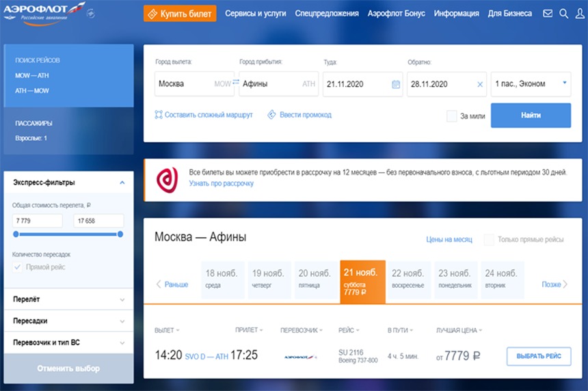Open Аэрофлот Бонус menu

tap(396, 14)
